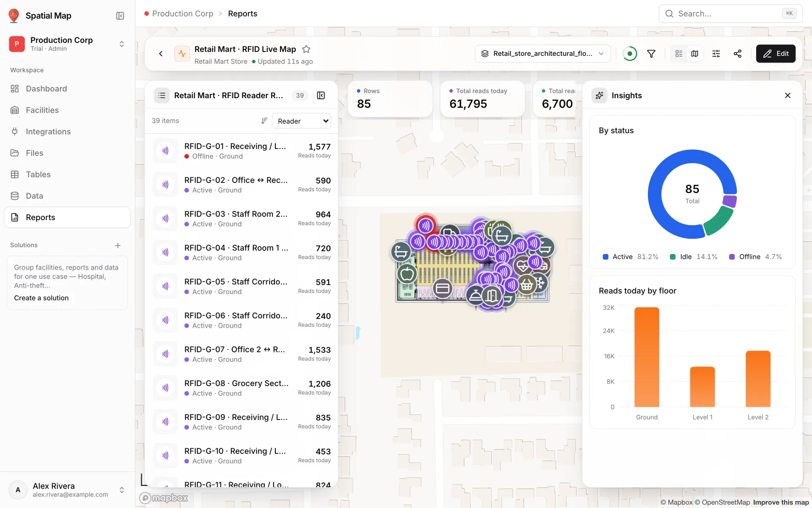Open the filter funnel icon

[651, 54]
